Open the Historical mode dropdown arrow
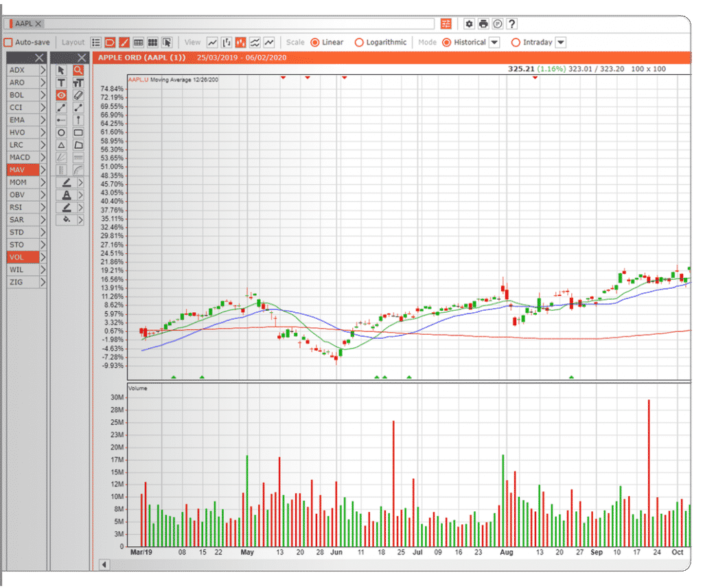703x588 pixels. [494, 43]
